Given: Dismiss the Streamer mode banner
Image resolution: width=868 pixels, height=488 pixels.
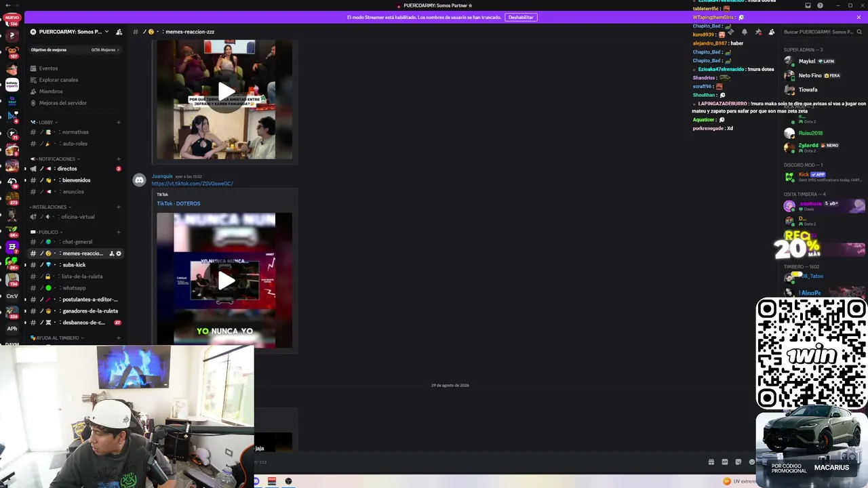Looking at the screenshot, I should pos(859,17).
